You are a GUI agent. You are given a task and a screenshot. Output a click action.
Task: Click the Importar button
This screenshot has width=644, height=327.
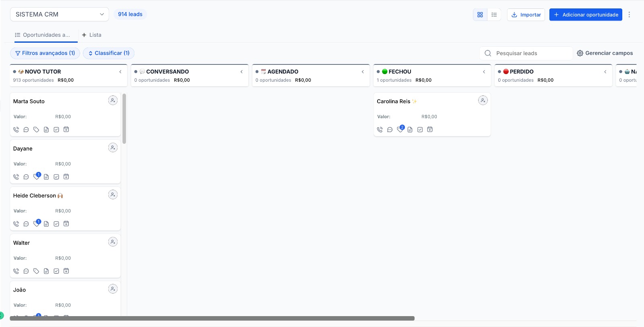[x=526, y=14]
